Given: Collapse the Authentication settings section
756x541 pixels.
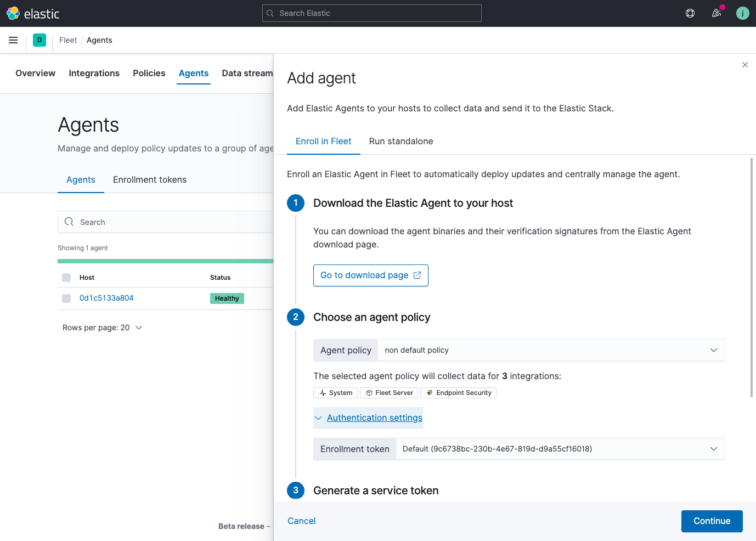Looking at the screenshot, I should click(374, 418).
